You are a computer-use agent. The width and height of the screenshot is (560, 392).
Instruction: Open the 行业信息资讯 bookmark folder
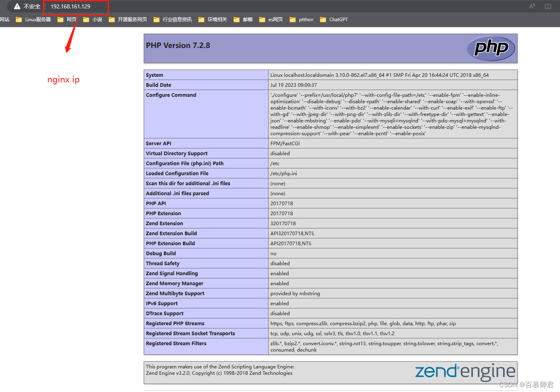[173, 20]
